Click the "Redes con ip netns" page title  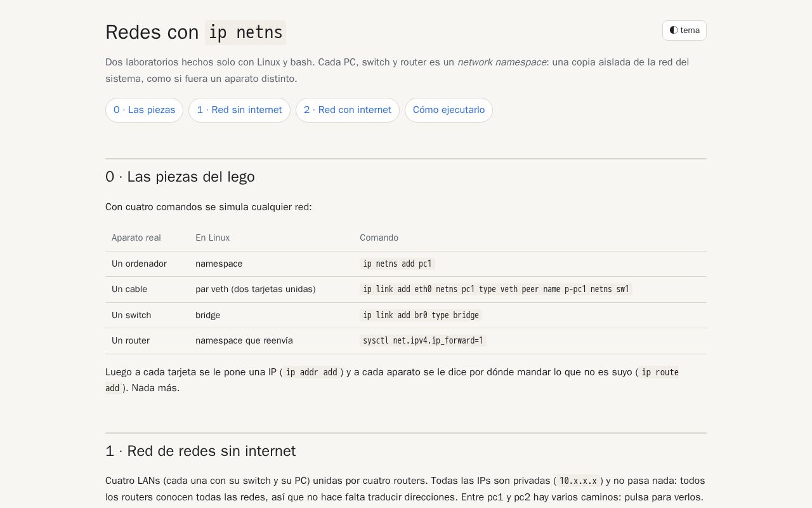click(195, 32)
